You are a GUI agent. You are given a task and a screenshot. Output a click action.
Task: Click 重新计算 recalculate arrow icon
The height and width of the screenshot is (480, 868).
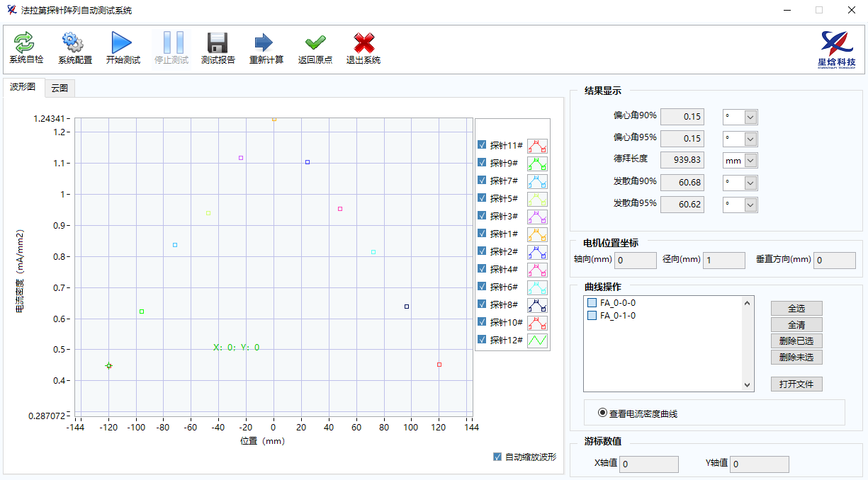click(x=266, y=44)
